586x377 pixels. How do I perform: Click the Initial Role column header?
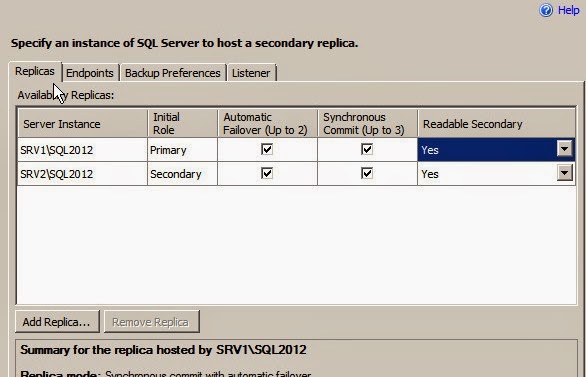pyautogui.click(x=182, y=124)
